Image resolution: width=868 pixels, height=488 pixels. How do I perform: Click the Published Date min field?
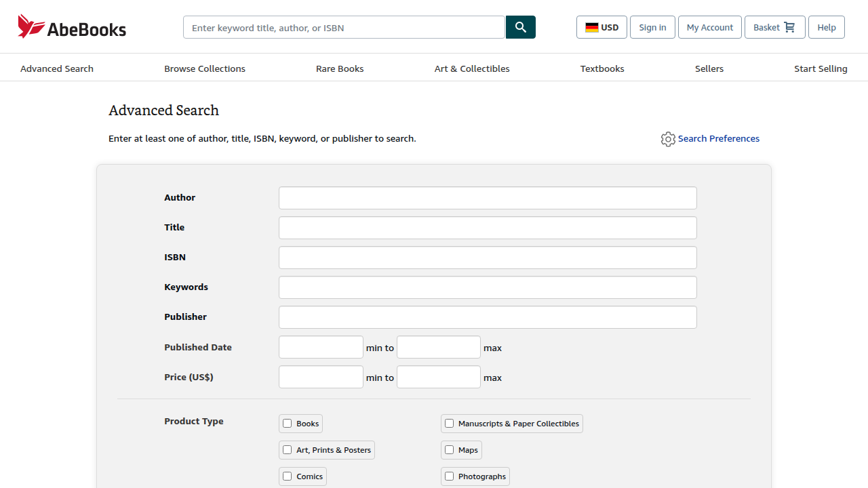(x=321, y=347)
